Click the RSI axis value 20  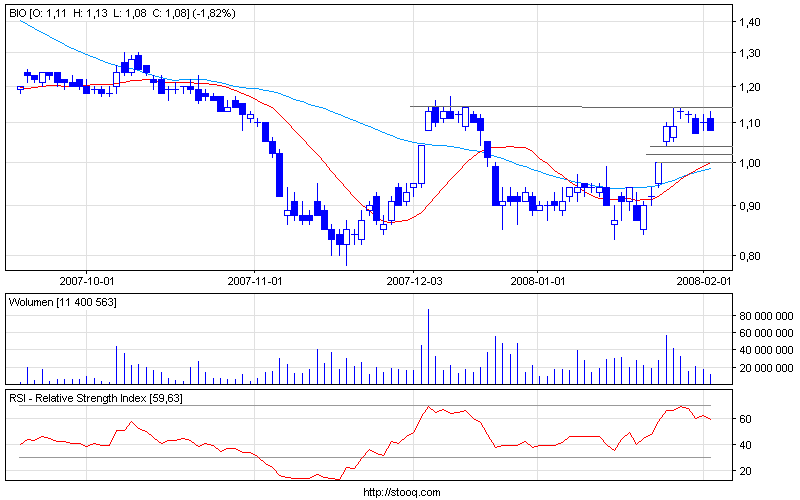[x=745, y=471]
